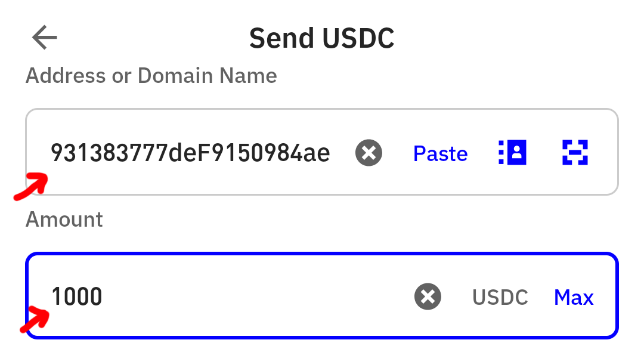Click the Address or Domain Name label
This screenshot has height=346, width=644.
[x=150, y=76]
